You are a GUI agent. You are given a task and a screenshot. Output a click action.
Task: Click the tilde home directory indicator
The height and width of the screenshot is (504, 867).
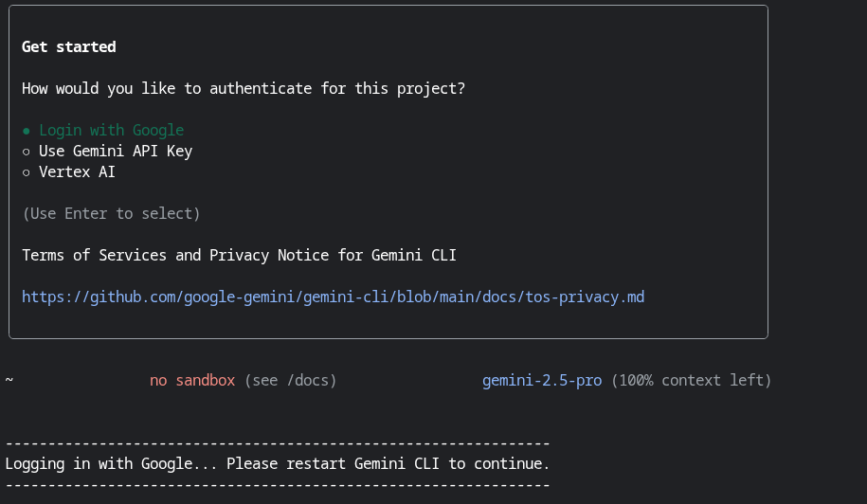coord(9,380)
